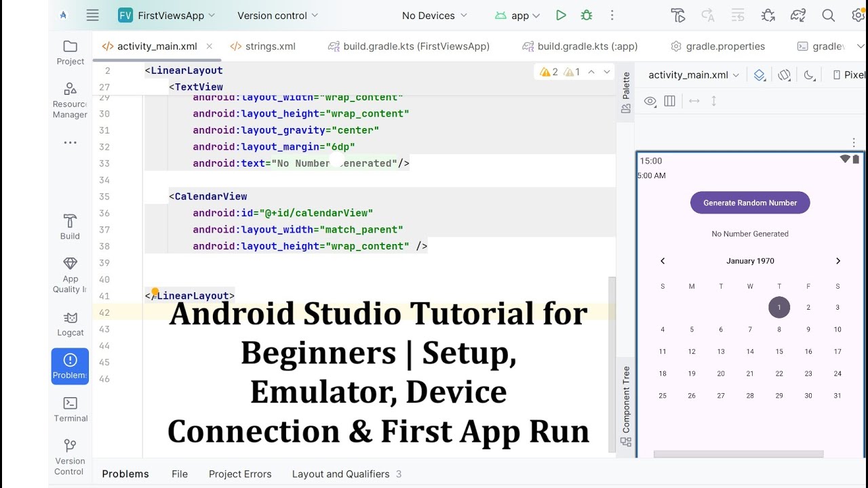Open the Version Control tool window
868x488 pixels.
pyautogui.click(x=70, y=457)
